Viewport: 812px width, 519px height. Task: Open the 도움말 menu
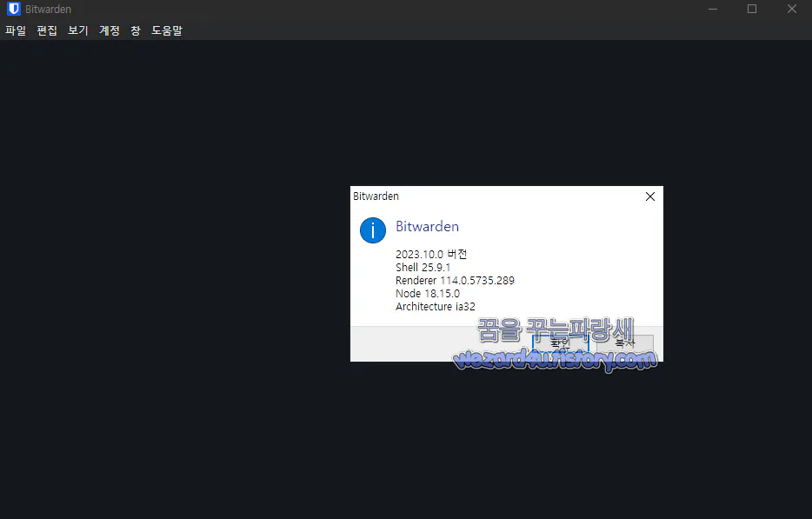point(167,30)
